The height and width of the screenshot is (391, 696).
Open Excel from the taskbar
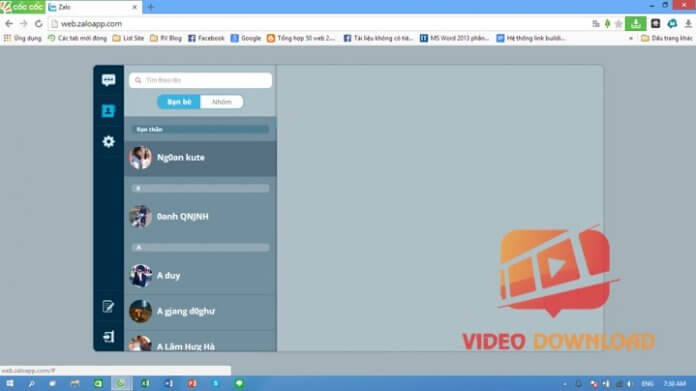click(145, 383)
